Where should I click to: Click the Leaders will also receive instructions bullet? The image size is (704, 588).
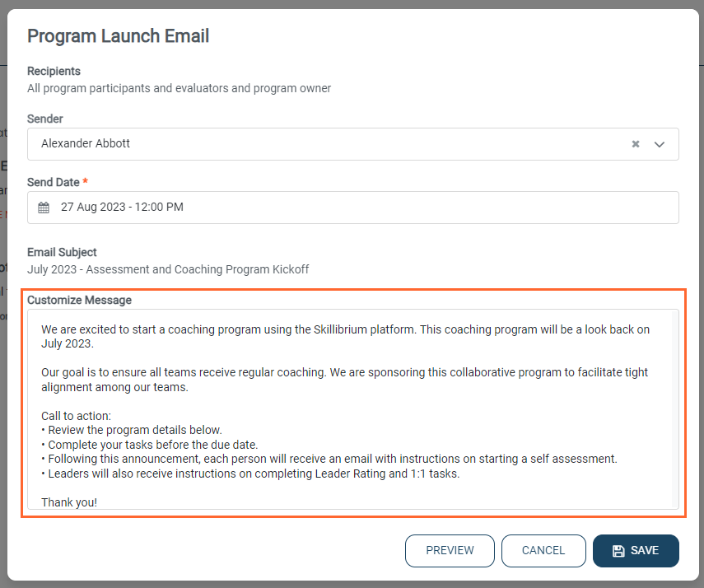[x=250, y=474]
